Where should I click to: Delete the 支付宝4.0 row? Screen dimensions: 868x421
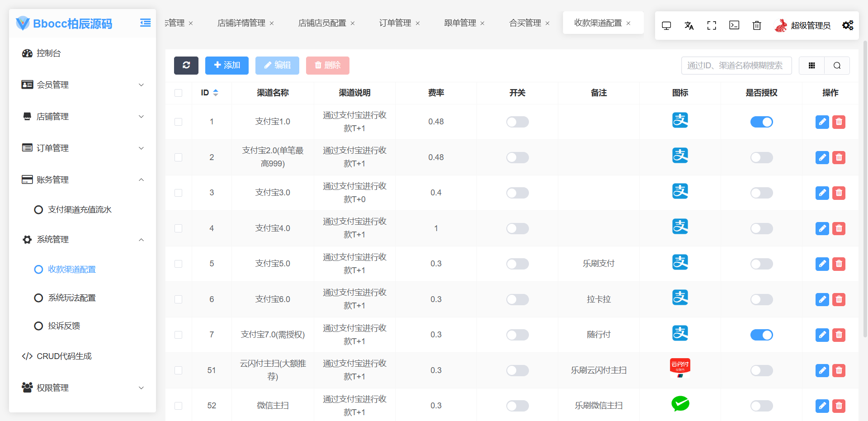(839, 228)
